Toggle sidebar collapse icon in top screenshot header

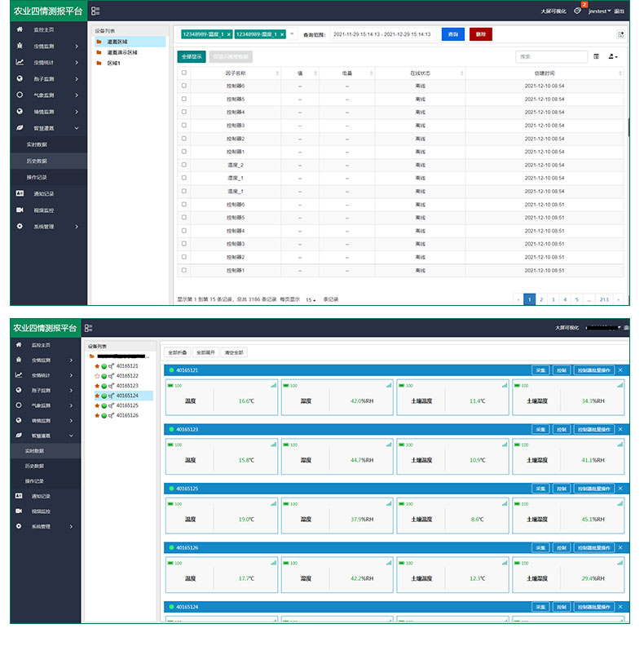click(95, 11)
